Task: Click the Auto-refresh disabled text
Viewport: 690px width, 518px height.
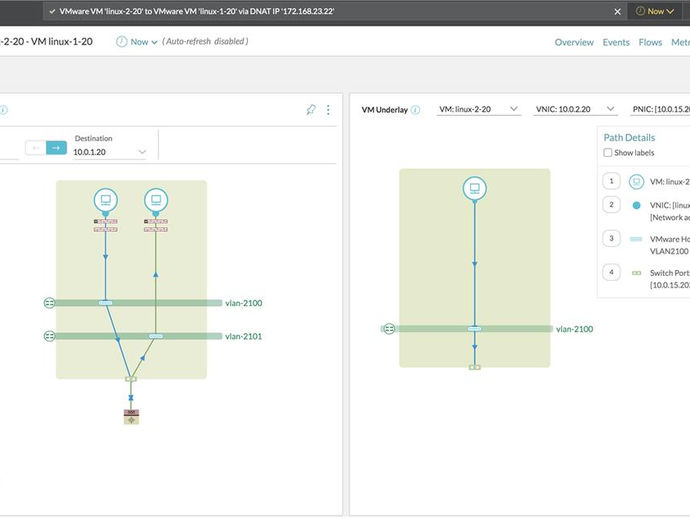Action: coord(205,41)
